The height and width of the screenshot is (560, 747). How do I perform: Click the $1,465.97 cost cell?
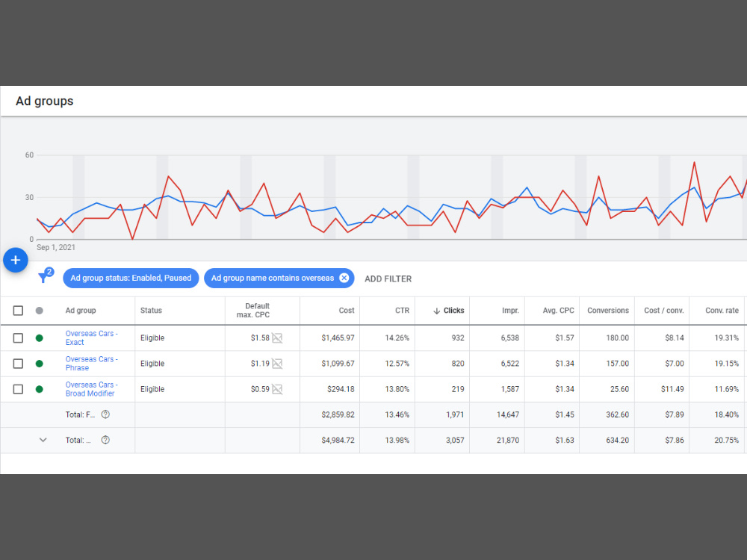pyautogui.click(x=338, y=338)
